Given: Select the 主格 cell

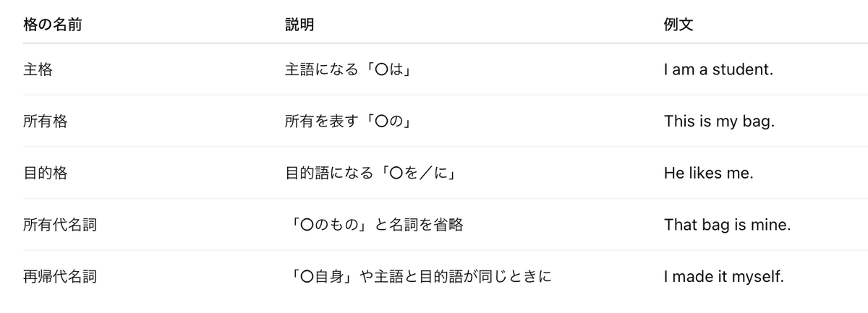Looking at the screenshot, I should point(38,69).
